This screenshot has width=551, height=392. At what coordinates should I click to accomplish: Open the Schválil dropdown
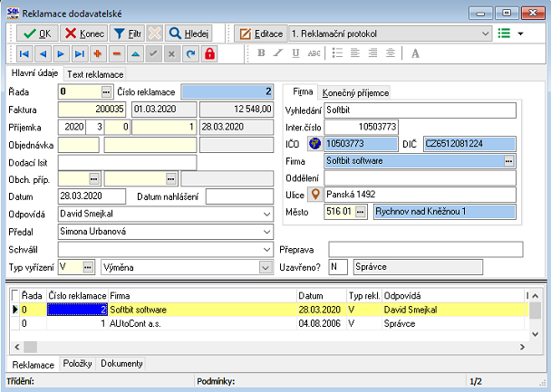coord(266,250)
